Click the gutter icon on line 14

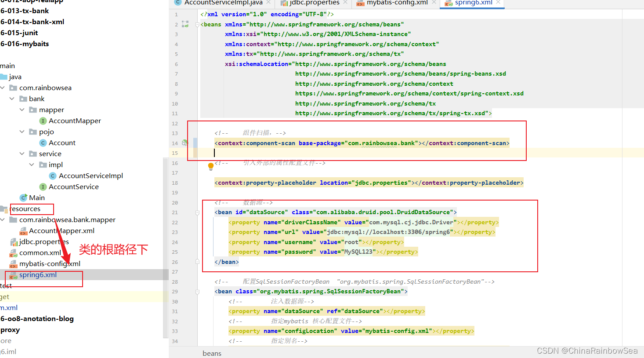[185, 143]
